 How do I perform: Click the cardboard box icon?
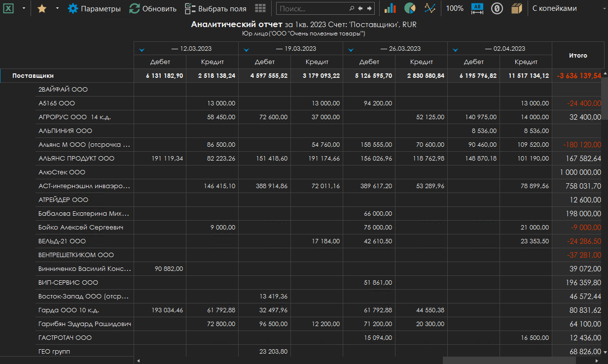click(x=516, y=8)
